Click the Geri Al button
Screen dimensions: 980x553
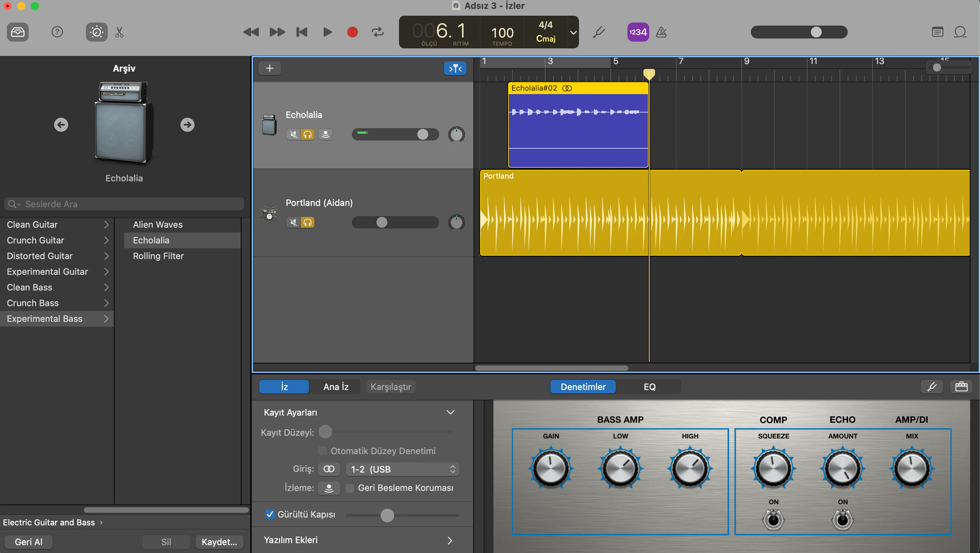28,542
